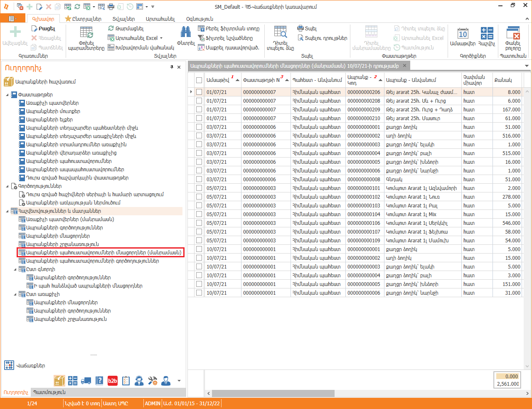Click the wrench and gear settings icon
The image size is (532, 409).
[x=153, y=380]
